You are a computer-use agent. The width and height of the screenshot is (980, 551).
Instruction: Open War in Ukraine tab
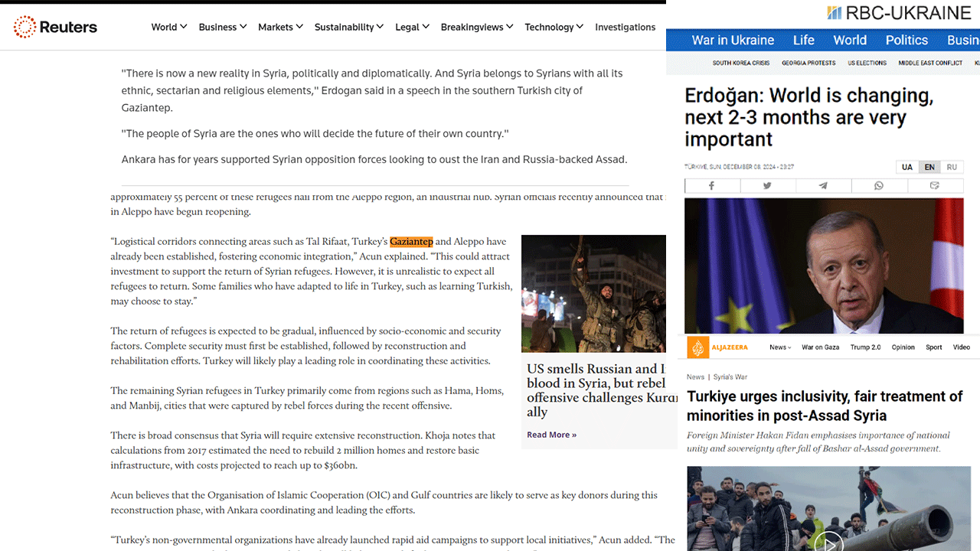(733, 40)
